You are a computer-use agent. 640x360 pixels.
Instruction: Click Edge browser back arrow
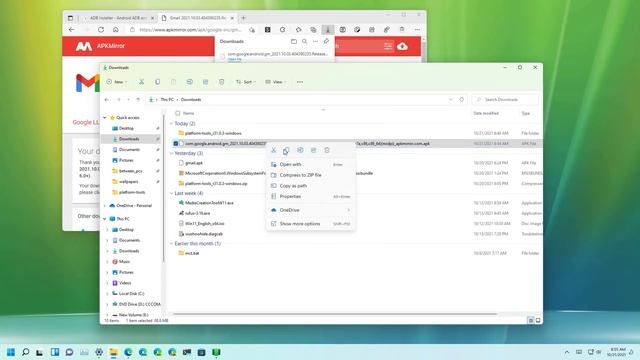[x=72, y=30]
